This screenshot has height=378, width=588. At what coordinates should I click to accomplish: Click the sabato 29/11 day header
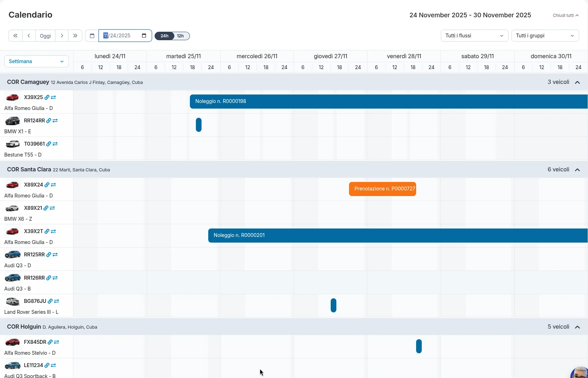pyautogui.click(x=478, y=56)
